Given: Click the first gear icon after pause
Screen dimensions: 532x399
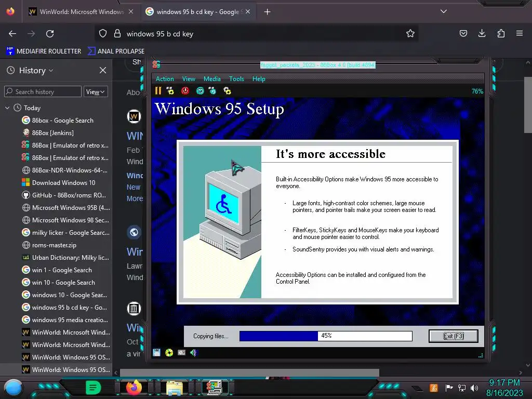Looking at the screenshot, I should point(170,90).
